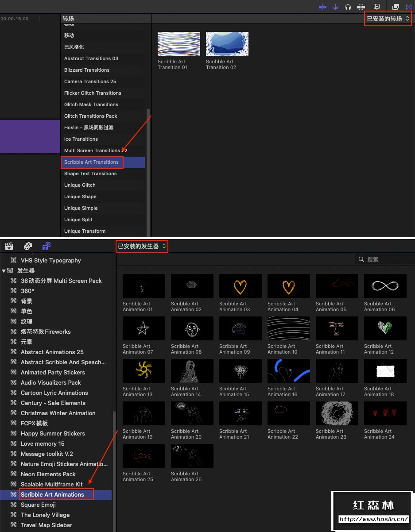Enable solo with the headphones icon

click(348, 7)
